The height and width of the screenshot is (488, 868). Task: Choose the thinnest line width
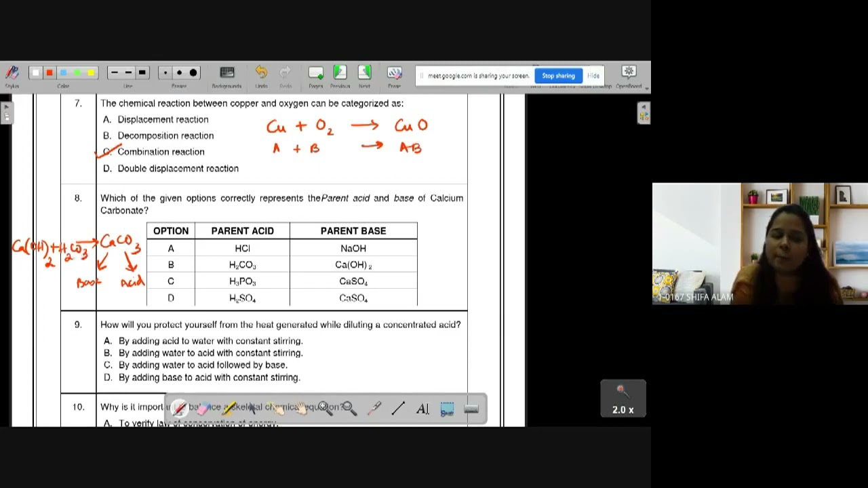tap(114, 73)
